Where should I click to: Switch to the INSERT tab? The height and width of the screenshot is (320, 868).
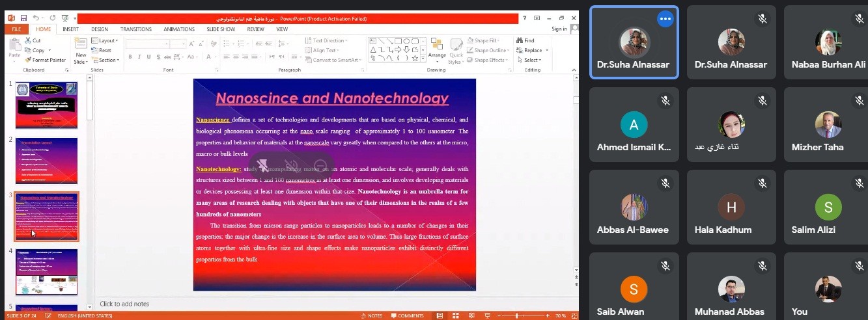(70, 29)
